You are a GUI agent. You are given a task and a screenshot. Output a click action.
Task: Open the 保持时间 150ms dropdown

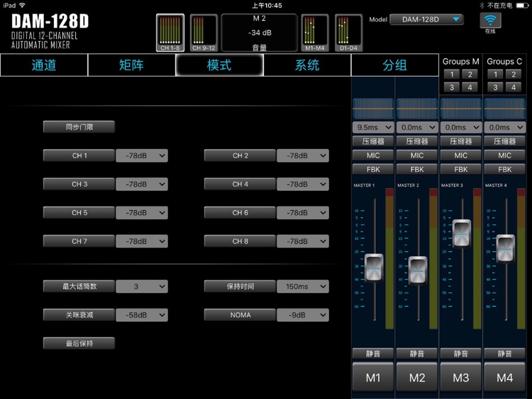click(303, 287)
